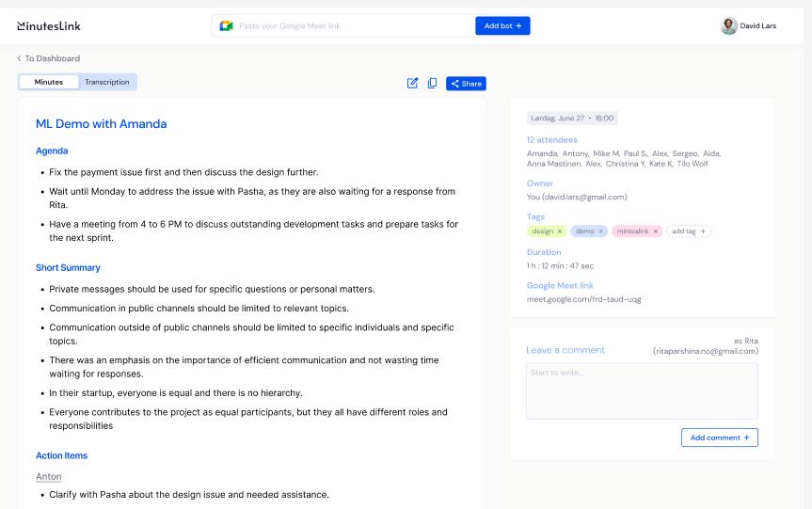Click the copy minutes icon
The height and width of the screenshot is (509, 812).
pyautogui.click(x=432, y=83)
